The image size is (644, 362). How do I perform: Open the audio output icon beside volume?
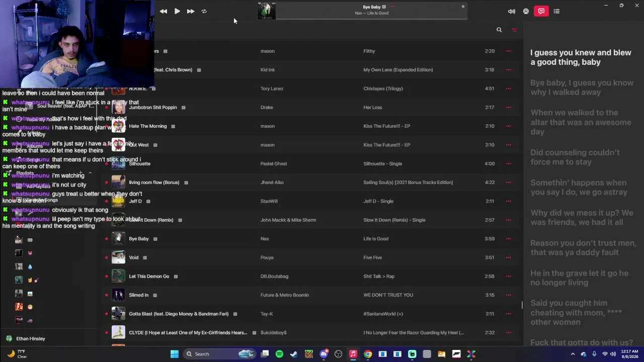coord(526,11)
